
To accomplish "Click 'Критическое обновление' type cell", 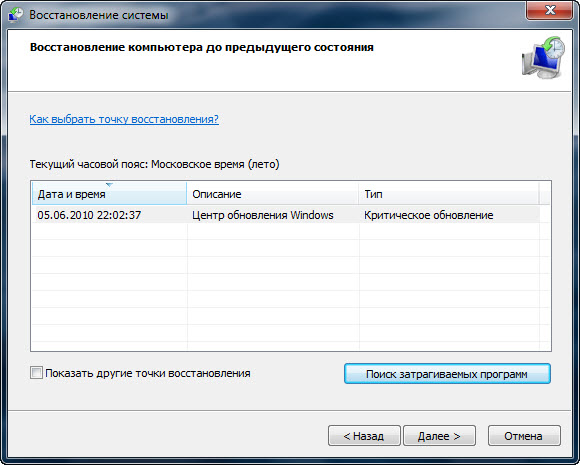I will click(x=429, y=215).
